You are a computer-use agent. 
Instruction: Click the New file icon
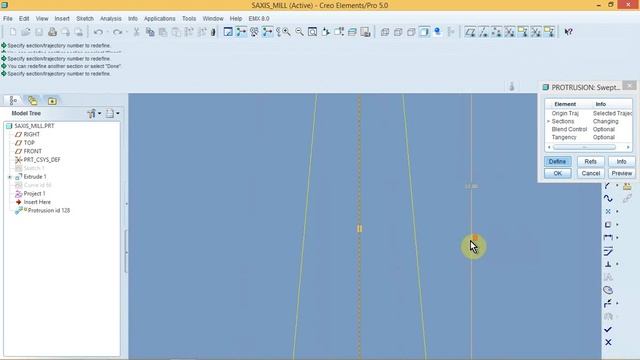click(x=13, y=32)
